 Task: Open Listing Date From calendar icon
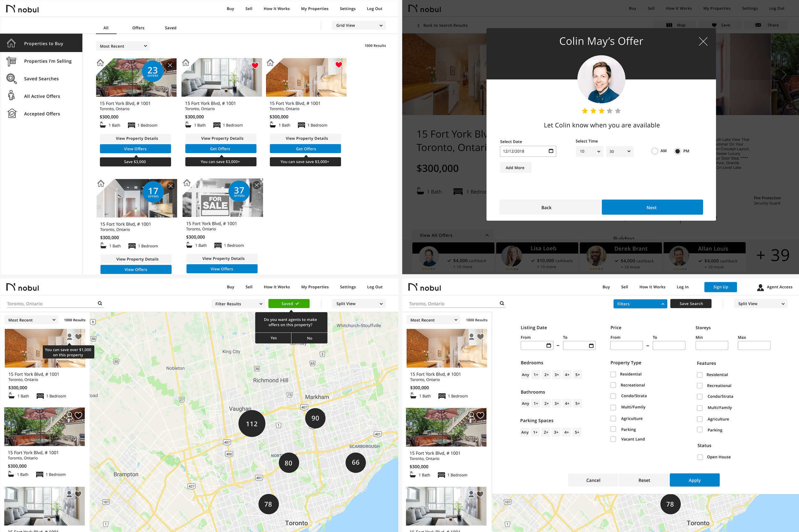click(x=548, y=346)
